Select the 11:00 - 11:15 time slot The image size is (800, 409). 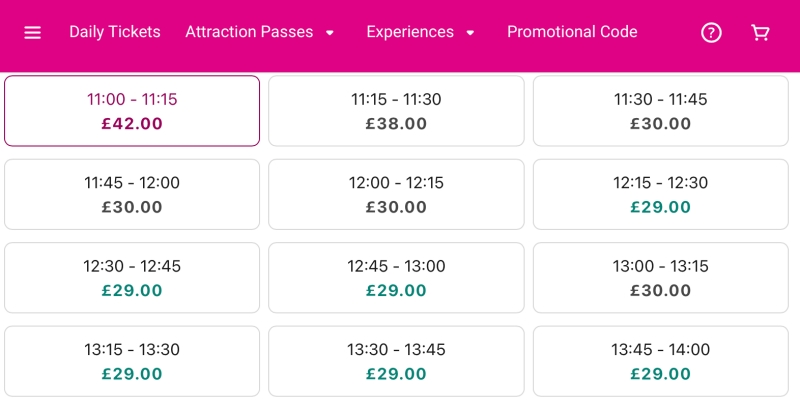132,111
